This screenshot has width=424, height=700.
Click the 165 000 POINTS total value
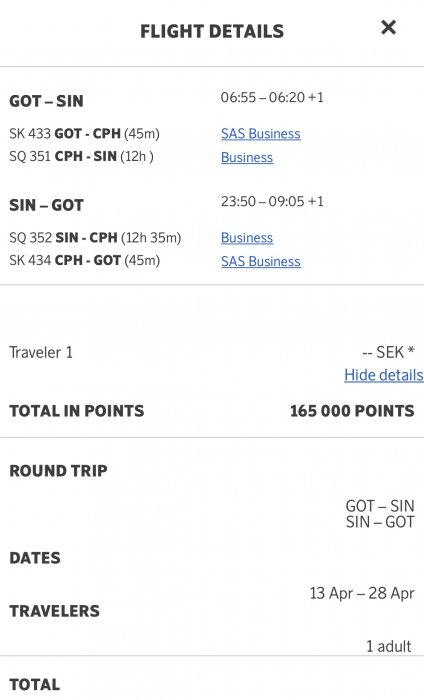tap(352, 411)
